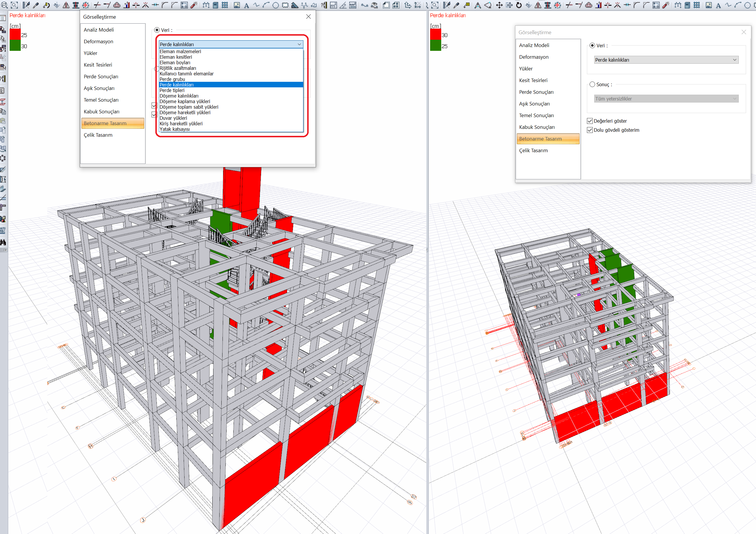This screenshot has width=756, height=534.
Task: Toggle Dolu gövdeli gösterim checkbox
Action: click(590, 130)
